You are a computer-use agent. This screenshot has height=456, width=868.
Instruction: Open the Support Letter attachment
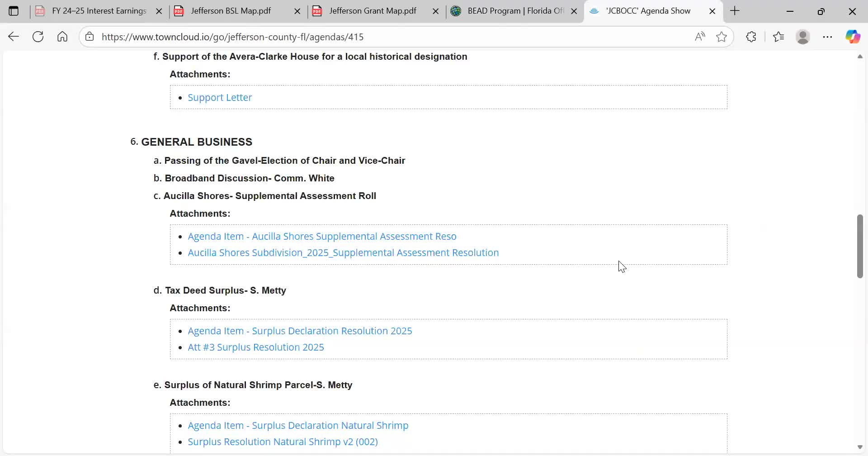pyautogui.click(x=220, y=97)
